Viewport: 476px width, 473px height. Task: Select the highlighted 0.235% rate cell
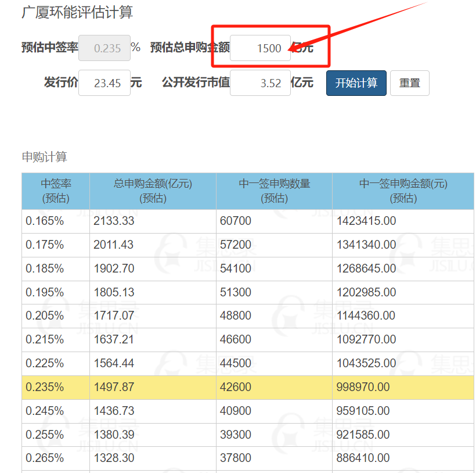[56, 388]
